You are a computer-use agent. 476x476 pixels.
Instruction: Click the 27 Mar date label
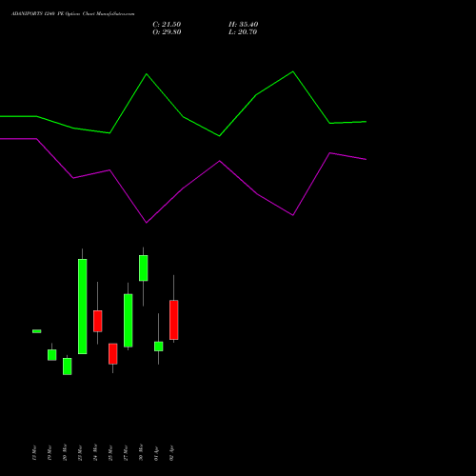126,453
